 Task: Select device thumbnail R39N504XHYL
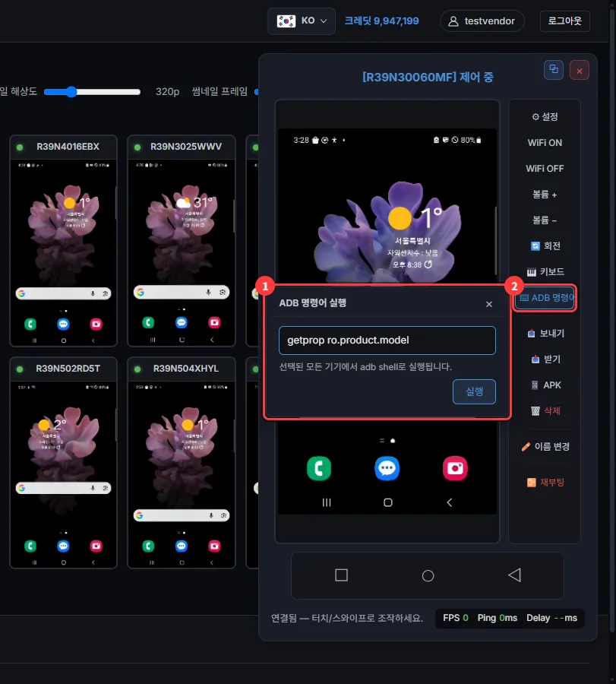182,463
